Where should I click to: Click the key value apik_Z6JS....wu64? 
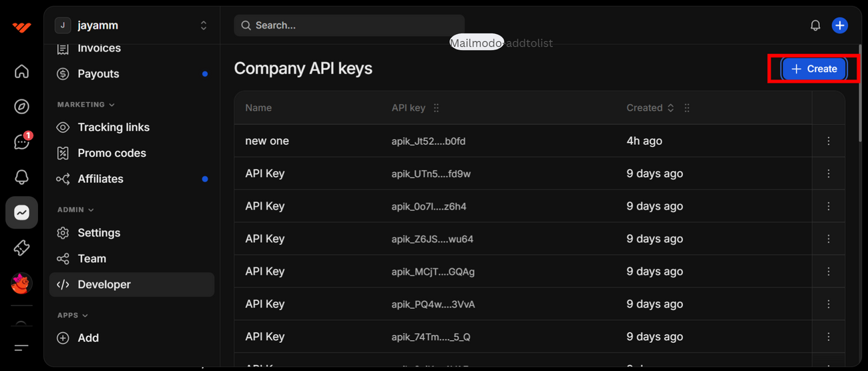point(432,240)
